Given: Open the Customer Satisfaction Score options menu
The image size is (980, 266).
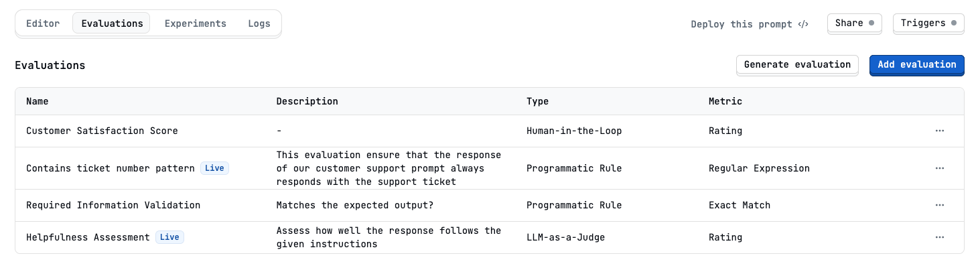Looking at the screenshot, I should tap(939, 131).
